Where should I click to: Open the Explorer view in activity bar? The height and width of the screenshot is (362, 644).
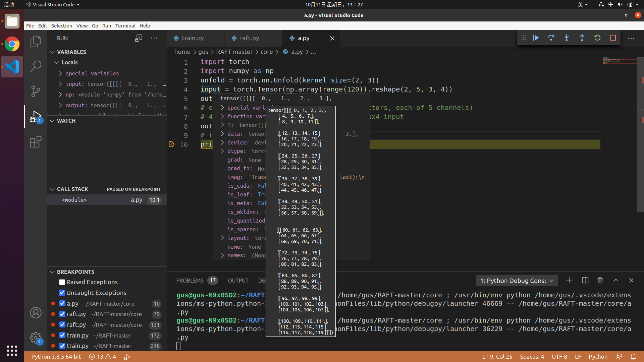pyautogui.click(x=36, y=42)
